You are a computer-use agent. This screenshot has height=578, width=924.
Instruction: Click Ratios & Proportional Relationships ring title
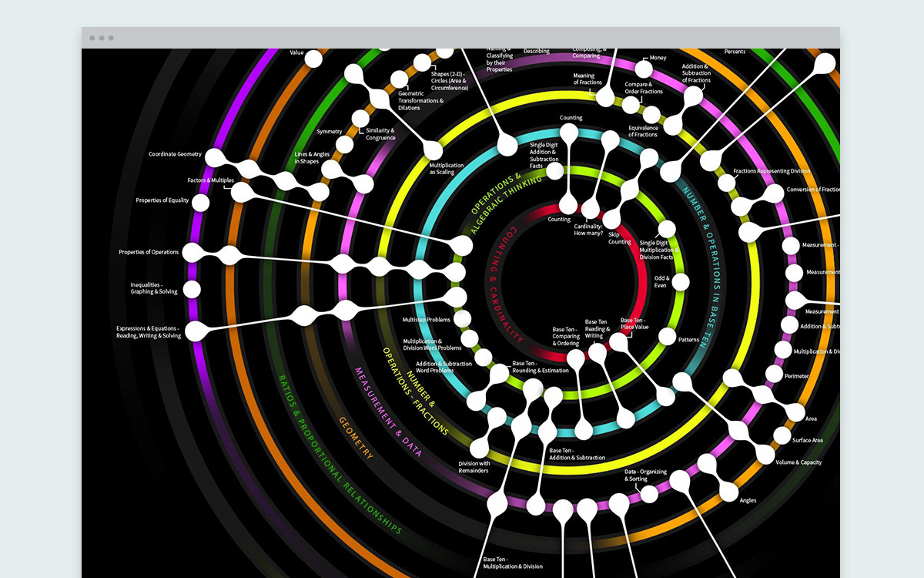point(338,455)
